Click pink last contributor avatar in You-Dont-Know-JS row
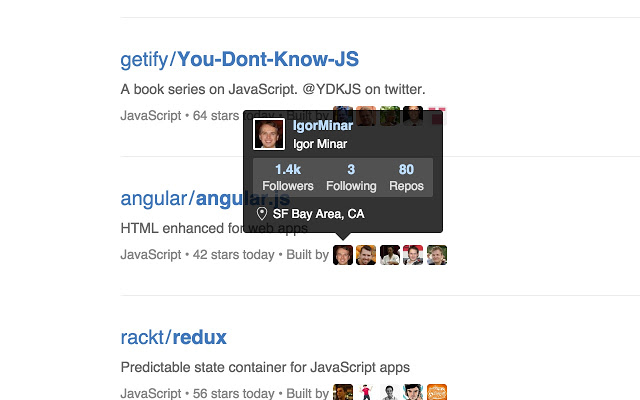This screenshot has width=640, height=400. (x=437, y=116)
